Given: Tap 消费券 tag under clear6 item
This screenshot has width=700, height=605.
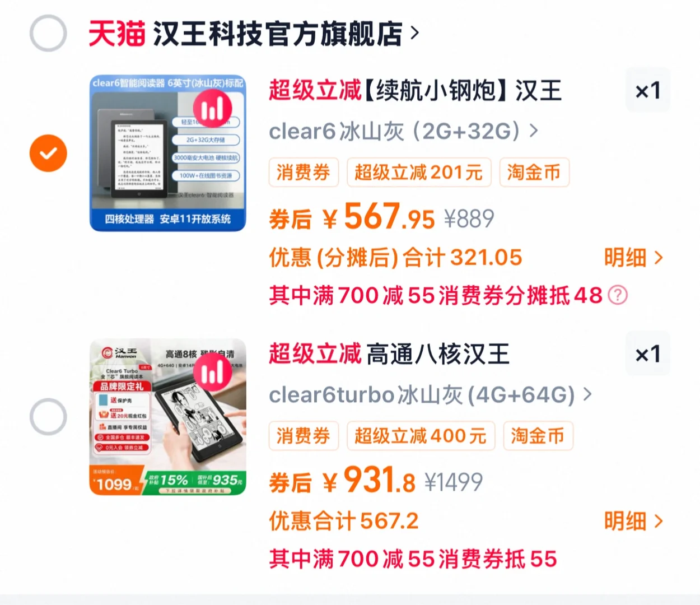Looking at the screenshot, I should click(x=304, y=173).
